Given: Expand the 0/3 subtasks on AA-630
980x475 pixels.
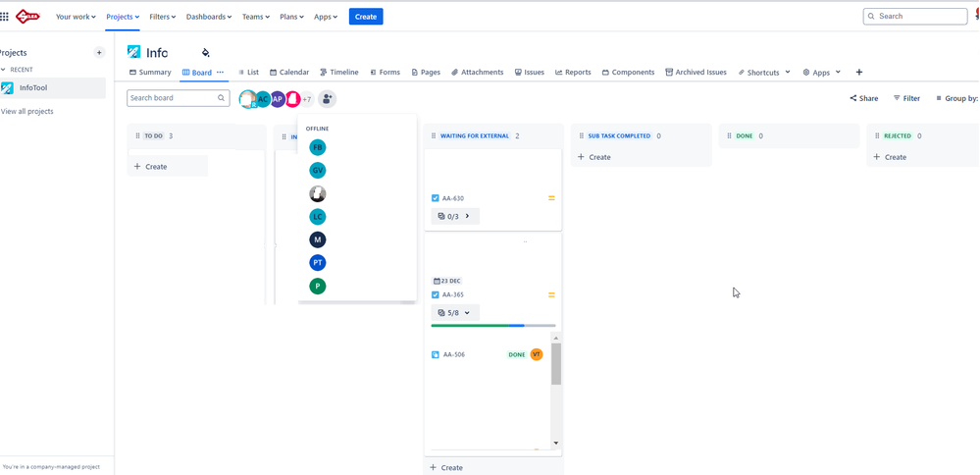Looking at the screenshot, I should (455, 216).
